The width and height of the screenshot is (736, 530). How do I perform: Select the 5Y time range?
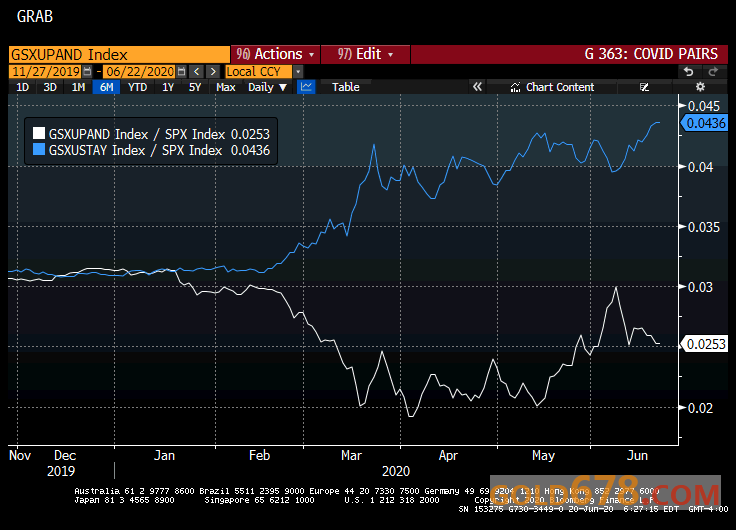196,87
